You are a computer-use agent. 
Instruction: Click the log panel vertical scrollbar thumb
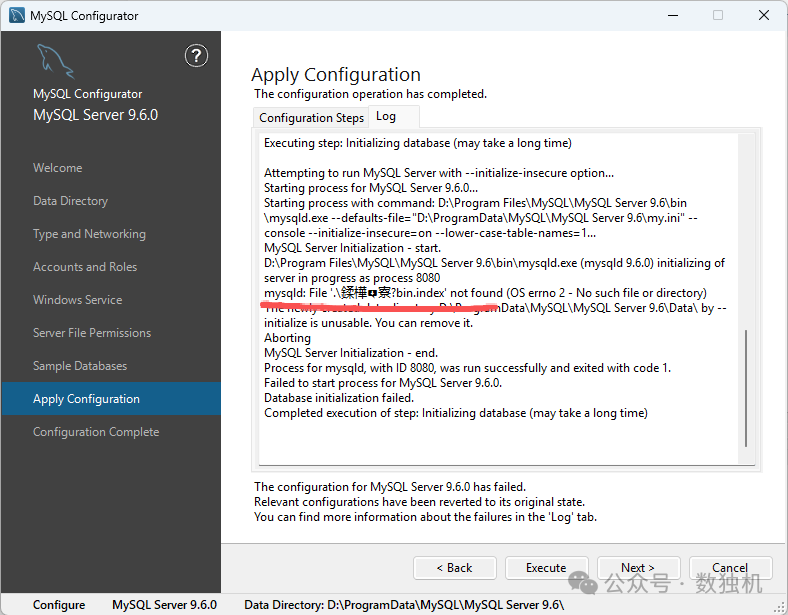(746, 388)
